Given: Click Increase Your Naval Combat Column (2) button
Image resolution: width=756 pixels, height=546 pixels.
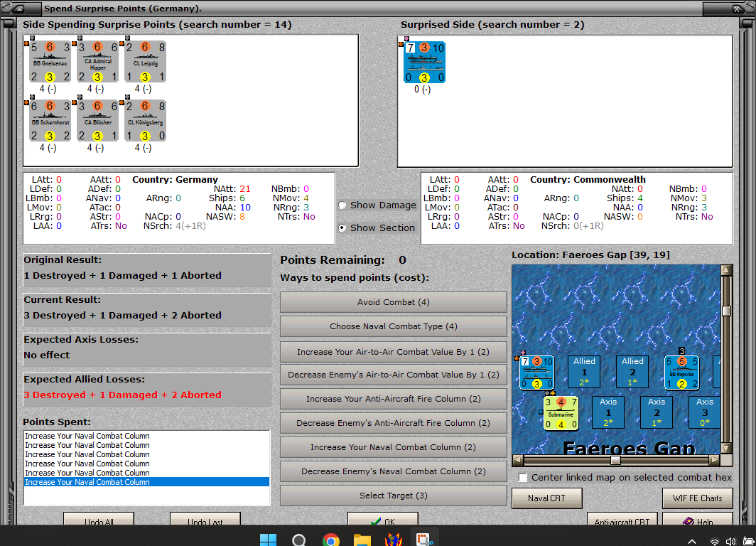Looking at the screenshot, I should 394,447.
